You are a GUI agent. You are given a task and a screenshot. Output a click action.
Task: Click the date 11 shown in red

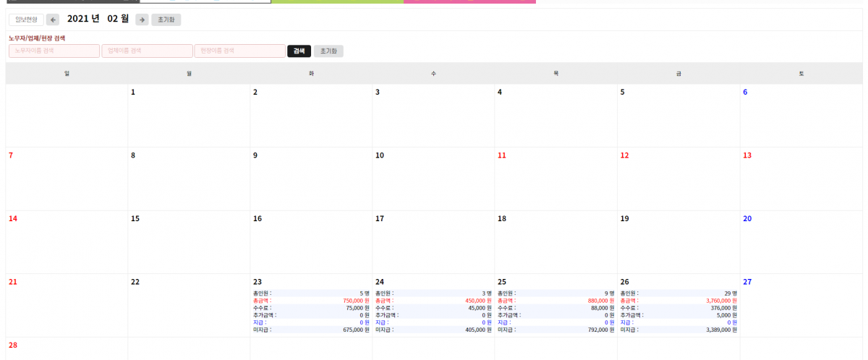click(x=502, y=155)
